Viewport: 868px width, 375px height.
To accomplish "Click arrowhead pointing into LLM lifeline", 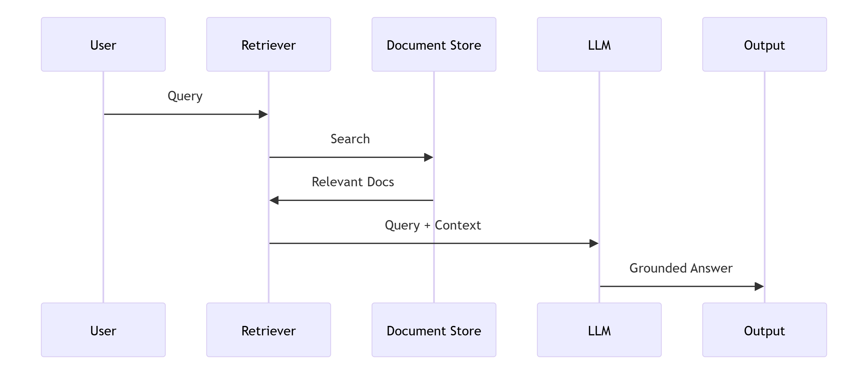I will [x=594, y=244].
